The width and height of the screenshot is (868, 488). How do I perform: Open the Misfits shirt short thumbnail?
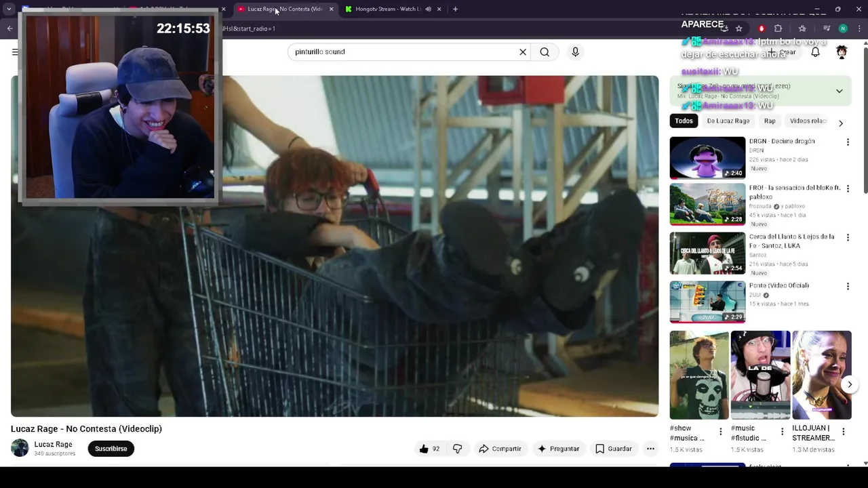(699, 375)
